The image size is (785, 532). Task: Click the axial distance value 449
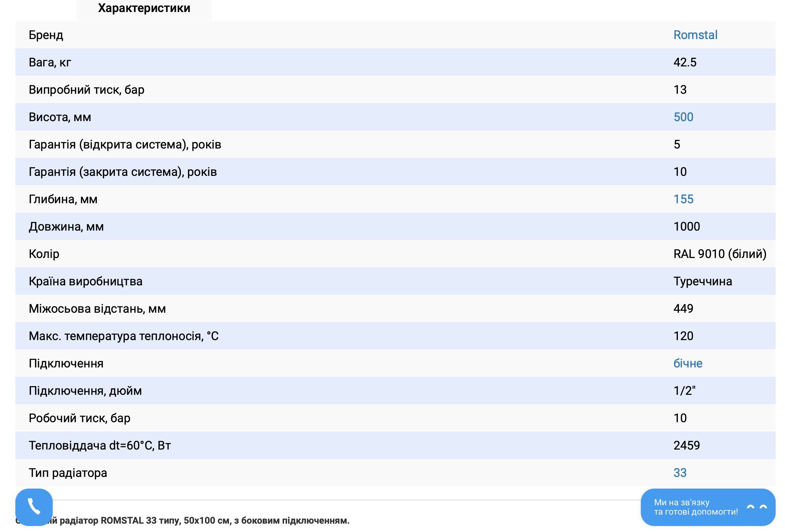(683, 309)
